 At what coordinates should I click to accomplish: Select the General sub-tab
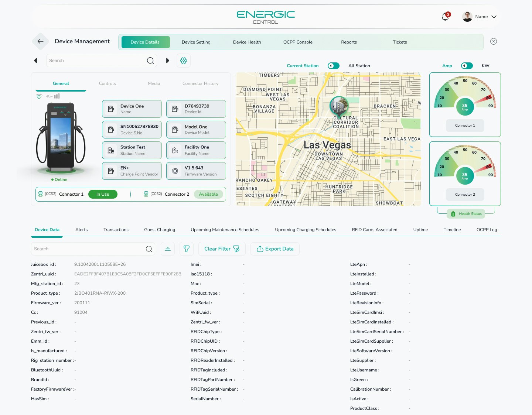point(61,83)
